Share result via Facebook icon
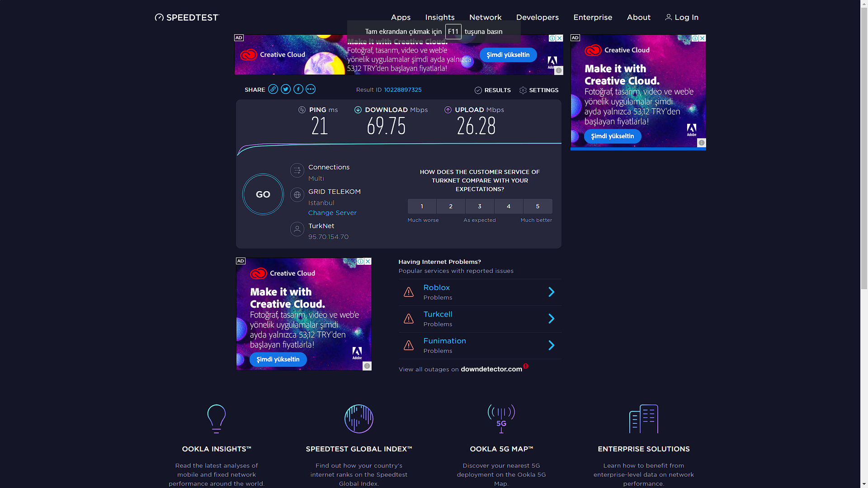Screen dimensions: 868x488 [298, 89]
